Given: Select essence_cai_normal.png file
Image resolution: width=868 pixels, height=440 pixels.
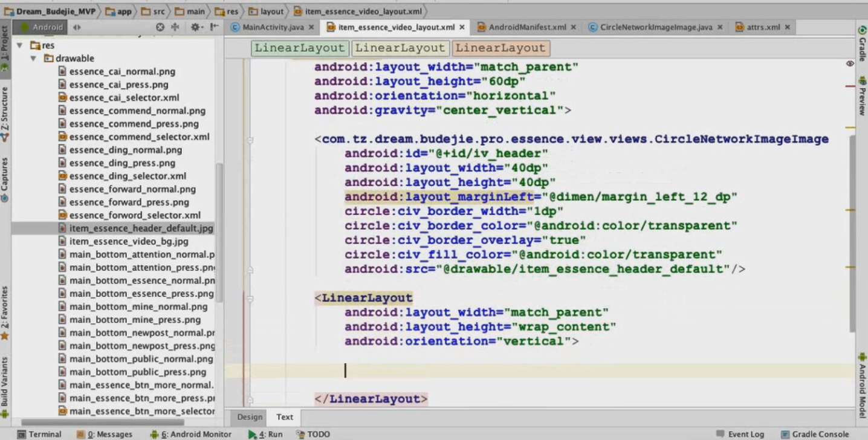Looking at the screenshot, I should tap(122, 71).
